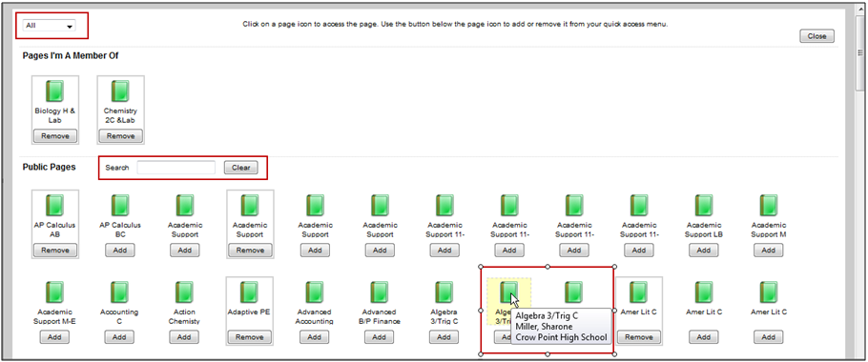Open the Academic Support LB page icon

(x=704, y=206)
